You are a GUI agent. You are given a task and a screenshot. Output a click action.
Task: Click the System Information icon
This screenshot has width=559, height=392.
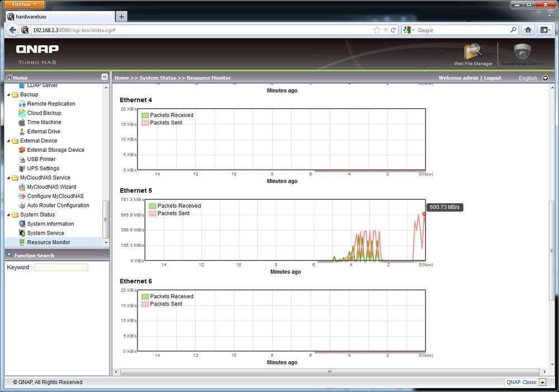(x=22, y=224)
